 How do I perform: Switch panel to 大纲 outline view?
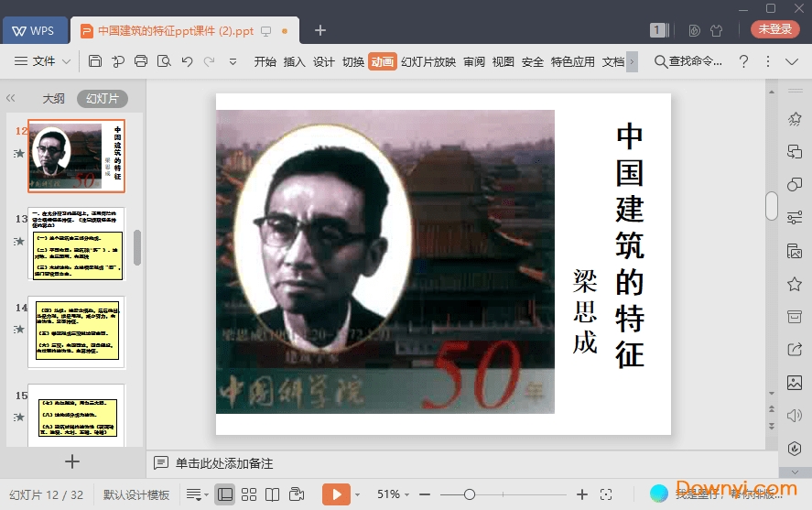click(x=53, y=98)
